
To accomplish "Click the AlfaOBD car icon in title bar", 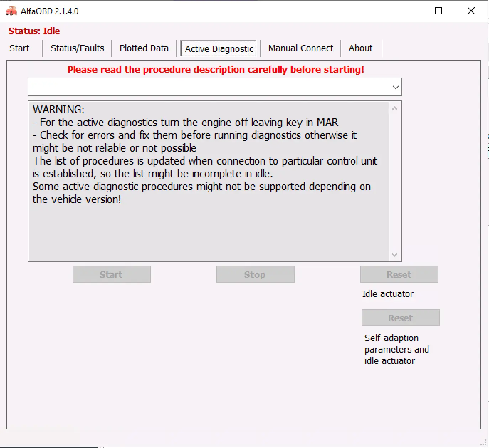I will click(x=11, y=11).
